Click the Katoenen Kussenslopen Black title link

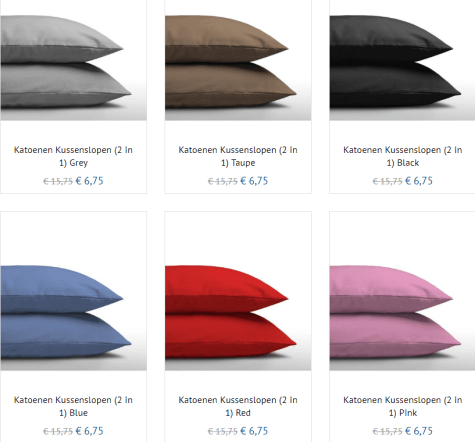pyautogui.click(x=403, y=156)
